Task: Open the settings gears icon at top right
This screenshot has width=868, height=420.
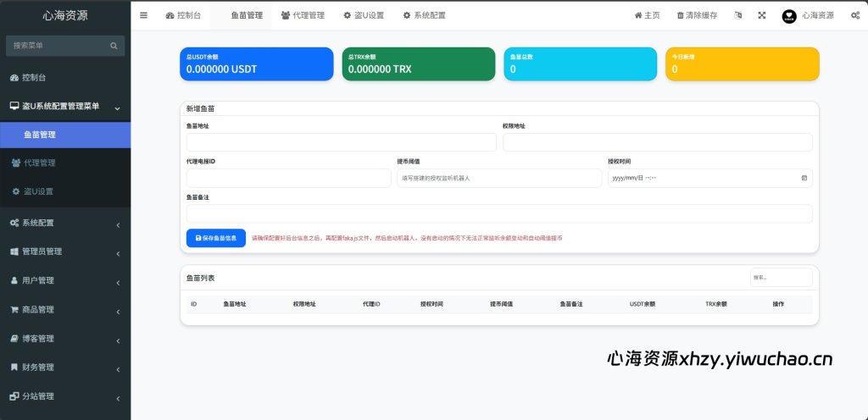Action: 854,15
